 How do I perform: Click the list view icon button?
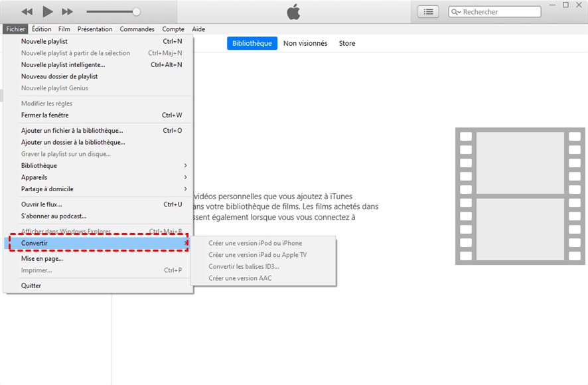(x=428, y=12)
